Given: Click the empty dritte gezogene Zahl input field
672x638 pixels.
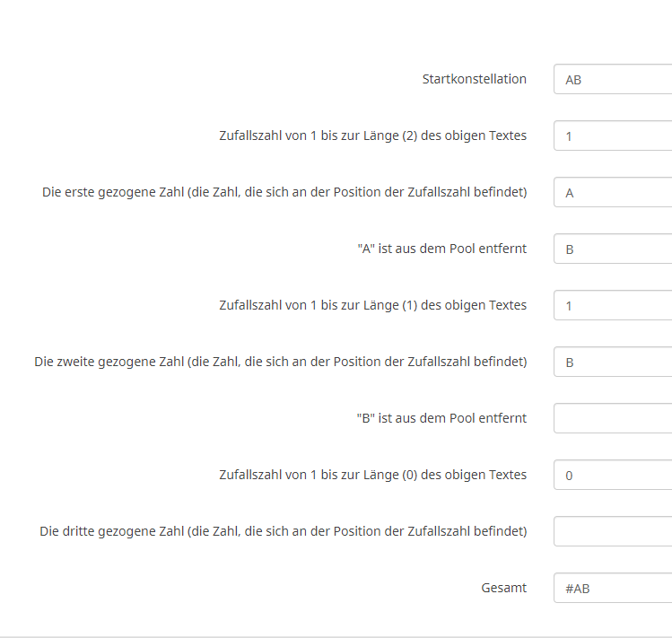Looking at the screenshot, I should pyautogui.click(x=614, y=532).
